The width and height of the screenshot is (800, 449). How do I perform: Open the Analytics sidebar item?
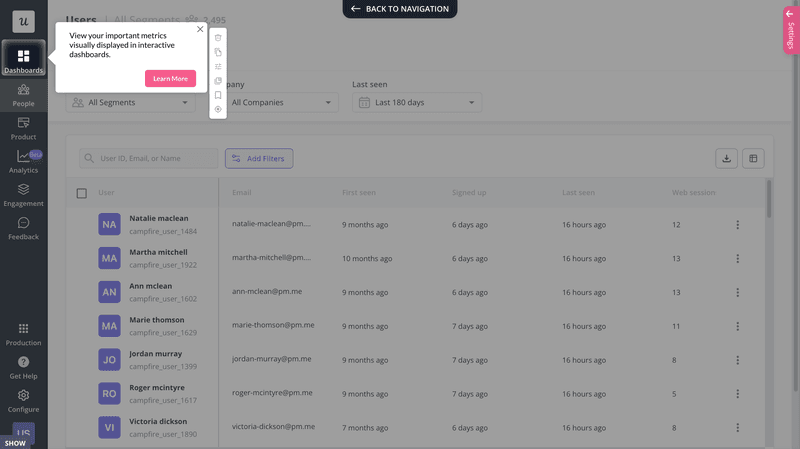coord(23,161)
